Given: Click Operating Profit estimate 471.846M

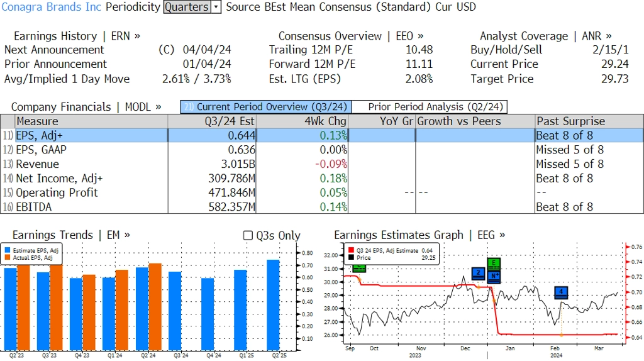Looking at the screenshot, I should pos(232,192).
